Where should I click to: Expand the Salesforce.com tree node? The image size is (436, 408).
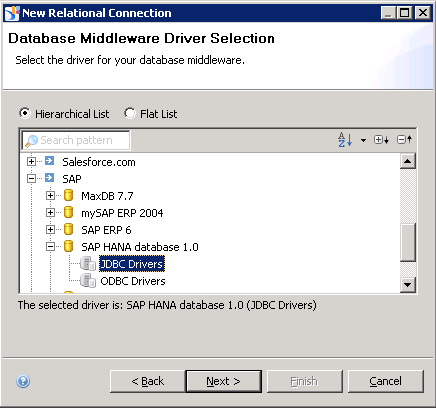(x=31, y=162)
